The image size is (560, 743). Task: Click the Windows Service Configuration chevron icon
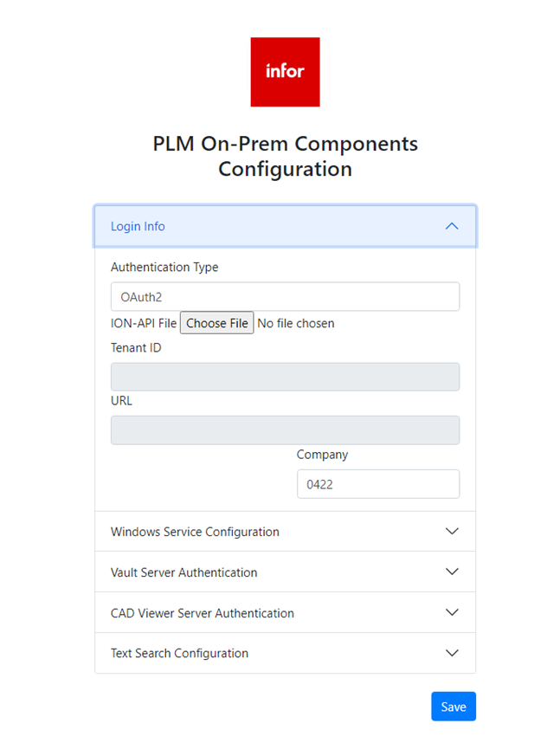(451, 532)
